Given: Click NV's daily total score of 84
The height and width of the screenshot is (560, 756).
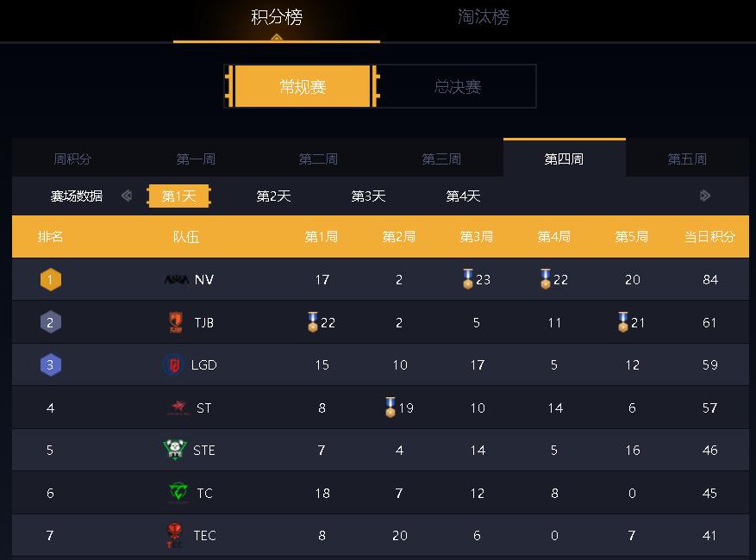Looking at the screenshot, I should click(709, 279).
